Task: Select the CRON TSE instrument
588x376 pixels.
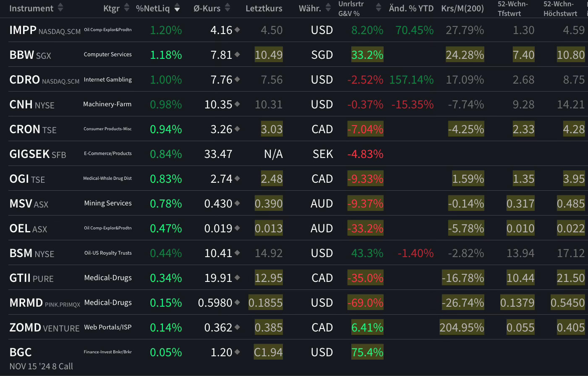Action: point(33,129)
